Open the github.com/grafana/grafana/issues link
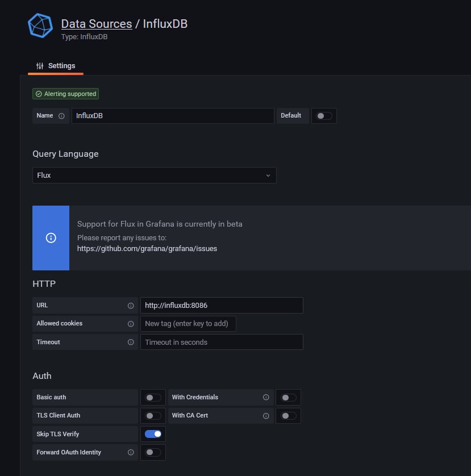 pos(147,249)
